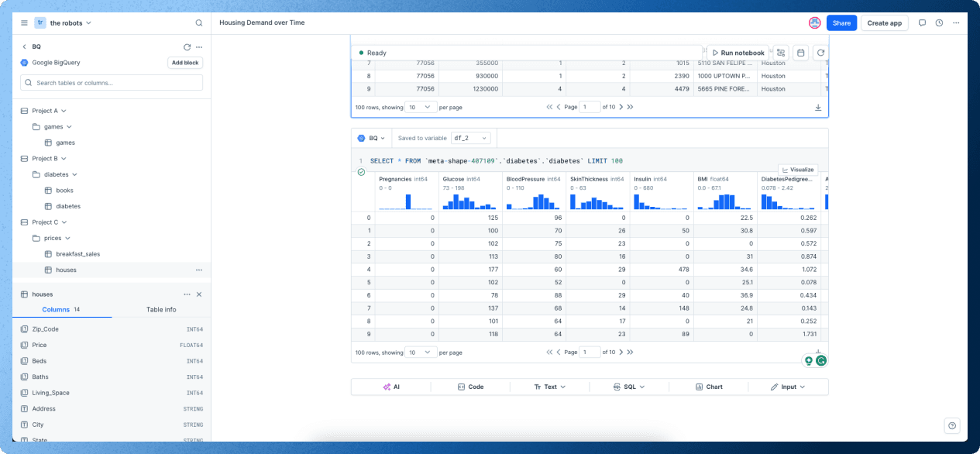Click the Share button
This screenshot has height=454, width=980.
[841, 23]
